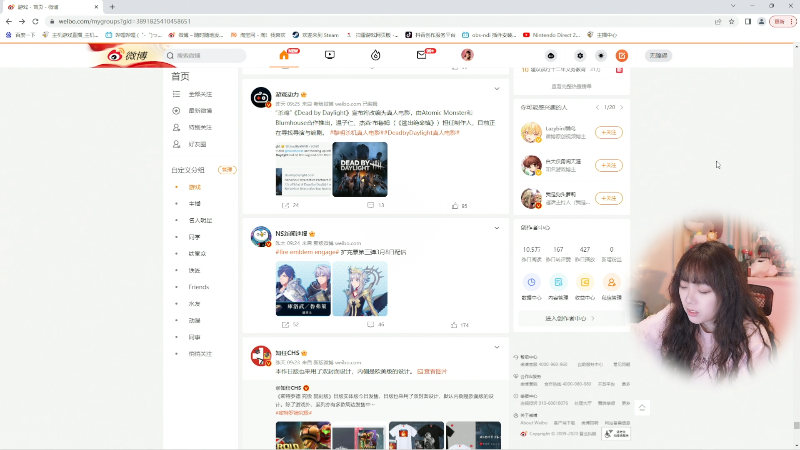Open the tweet screenshot image in first post
Viewport: 800px width, 450px height.
click(x=303, y=169)
